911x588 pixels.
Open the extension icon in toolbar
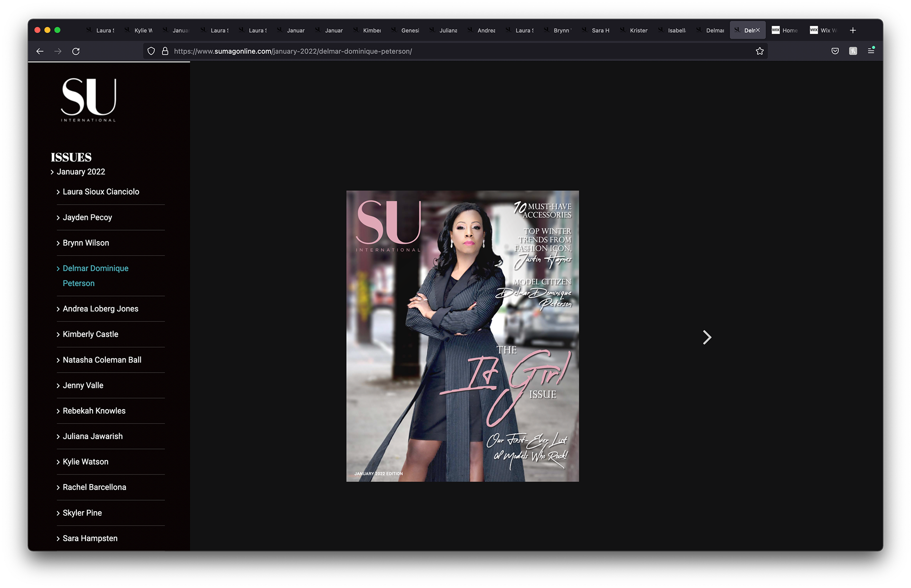(x=853, y=51)
